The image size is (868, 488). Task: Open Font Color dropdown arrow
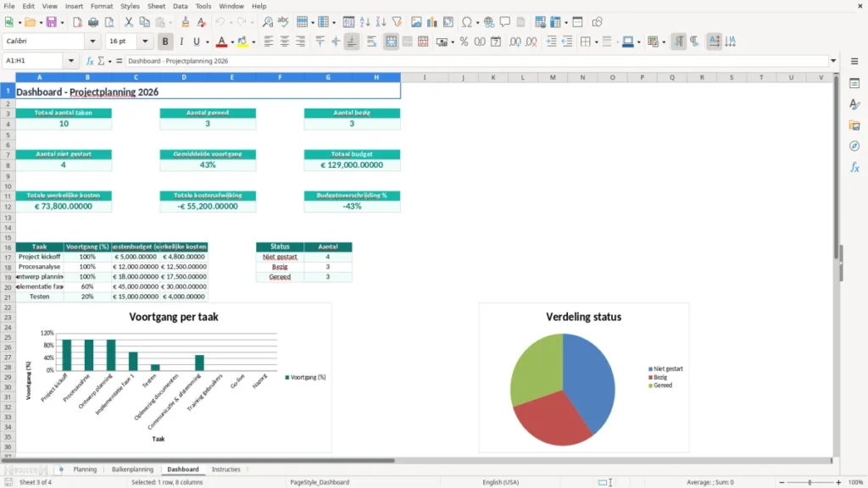232,42
